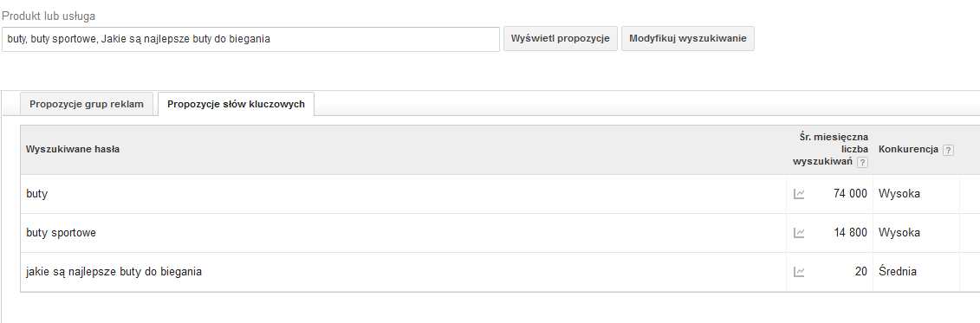Select the buty sportowe keyword row
The image size is (980, 323).
pyautogui.click(x=490, y=233)
